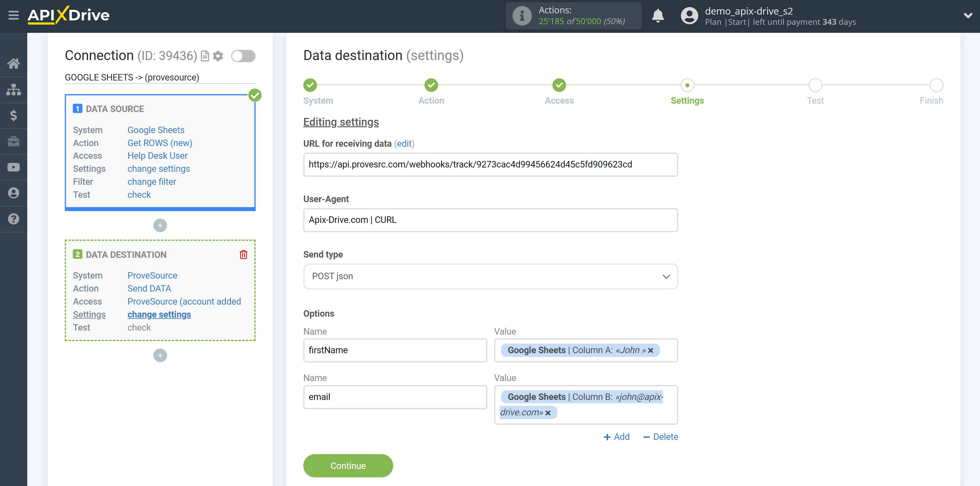
Task: Open Send DATA action link
Action: (x=149, y=289)
